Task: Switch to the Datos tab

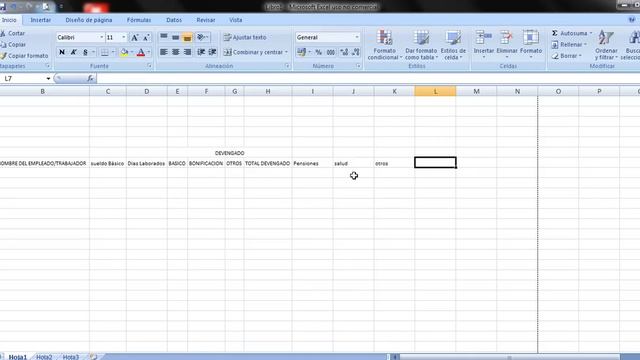Action: (174, 20)
